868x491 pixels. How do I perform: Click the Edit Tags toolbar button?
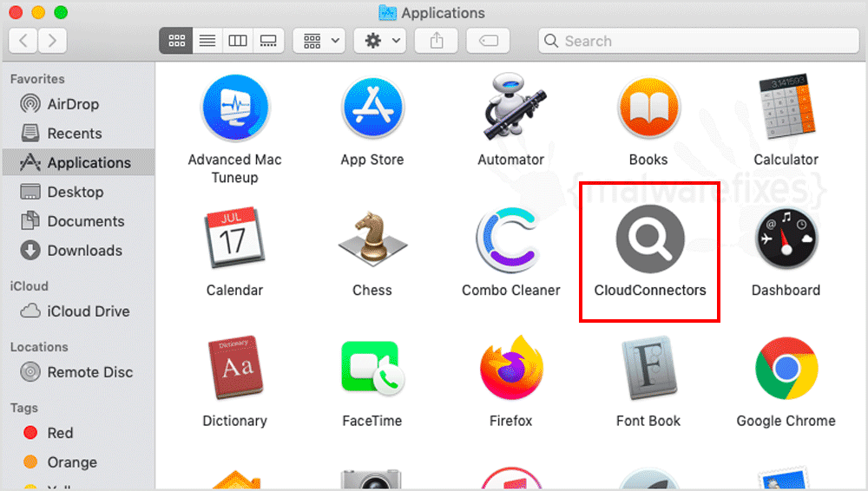point(488,41)
